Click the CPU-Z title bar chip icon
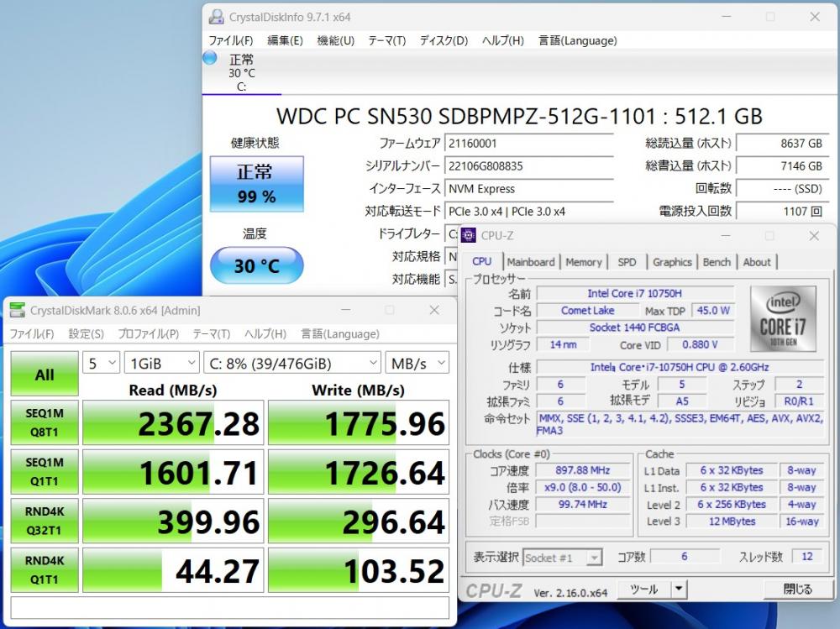This screenshot has width=840, height=629. 469,235
